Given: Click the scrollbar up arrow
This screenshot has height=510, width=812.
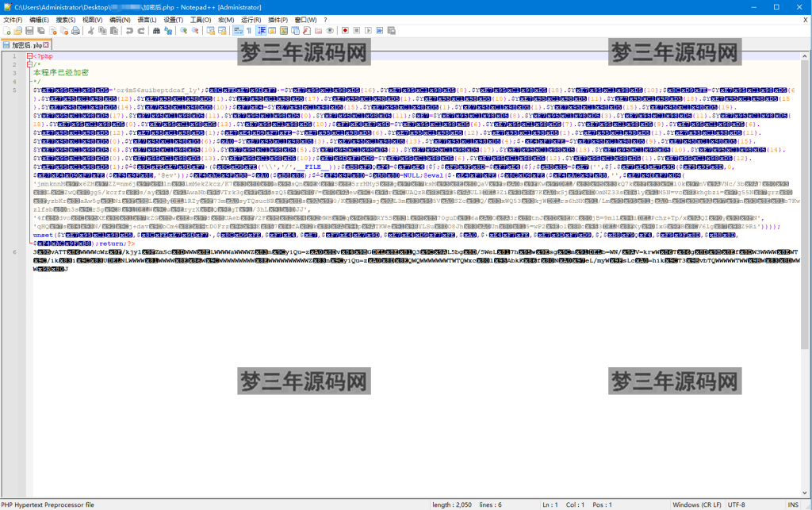Looking at the screenshot, I should (x=804, y=56).
